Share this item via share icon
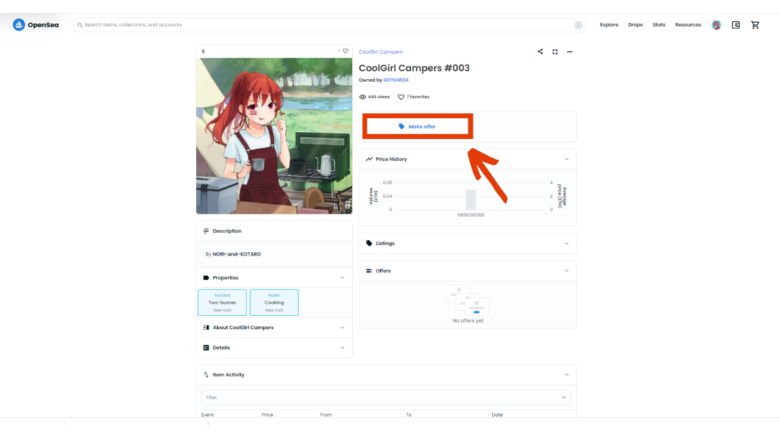Screen dimensions: 780x439 click(540, 52)
